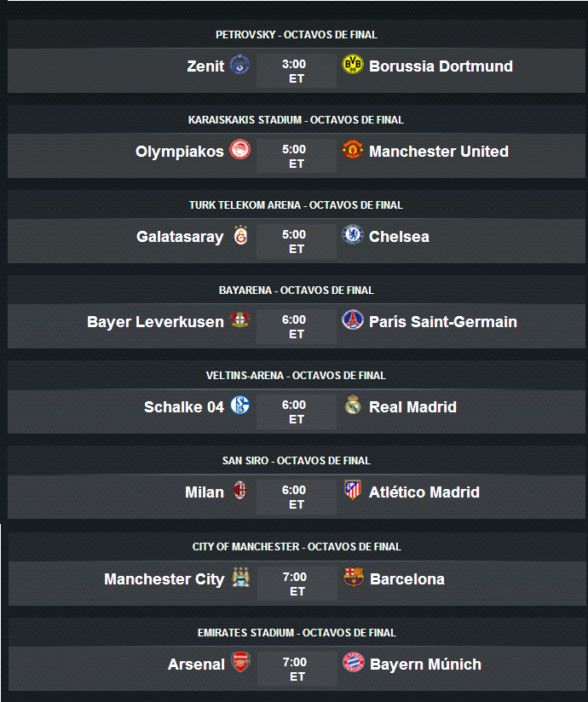Click the Real Madrid crest
588x702 pixels.
point(353,405)
